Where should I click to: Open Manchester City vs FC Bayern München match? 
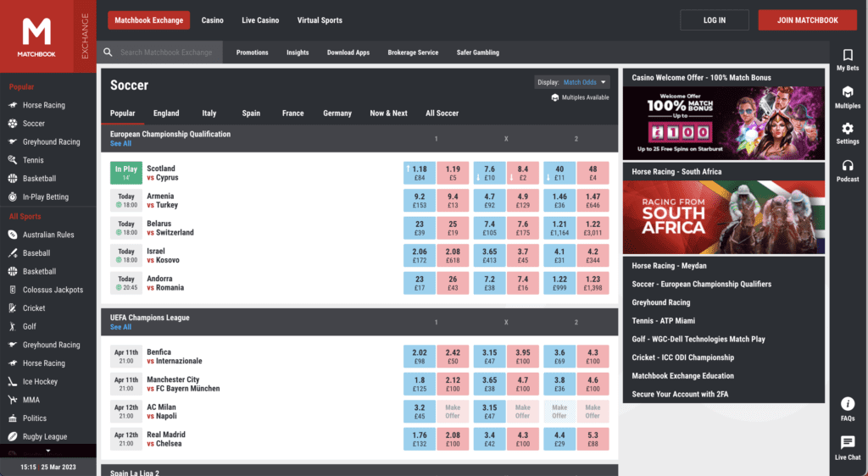pos(183,384)
